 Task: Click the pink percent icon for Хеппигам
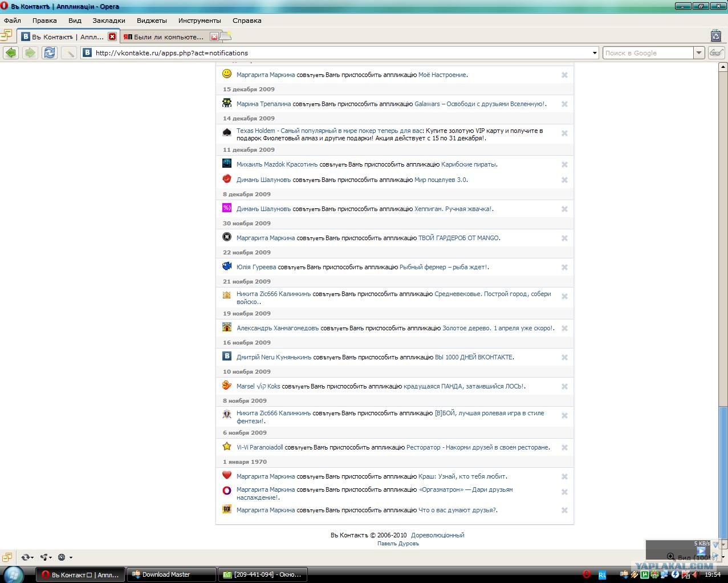click(x=227, y=208)
